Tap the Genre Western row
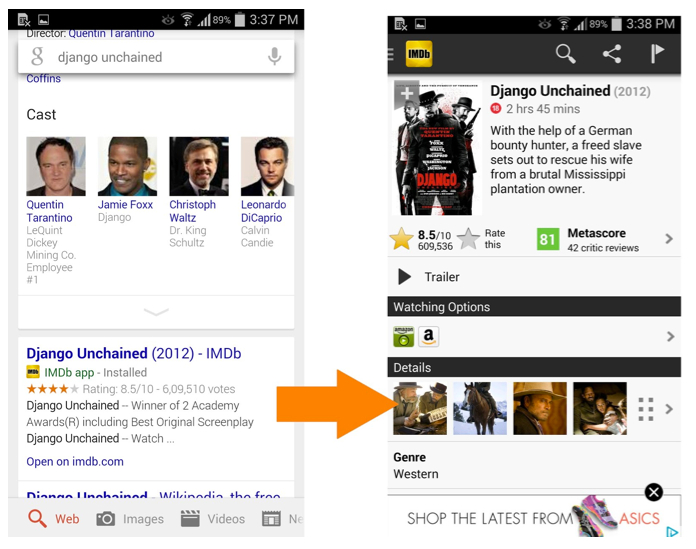This screenshot has height=549, width=696. coord(534,466)
